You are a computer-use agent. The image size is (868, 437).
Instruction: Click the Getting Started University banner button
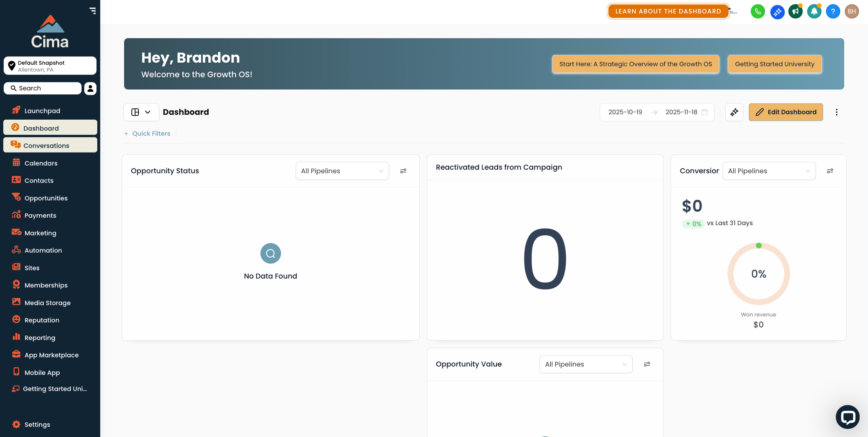(774, 64)
